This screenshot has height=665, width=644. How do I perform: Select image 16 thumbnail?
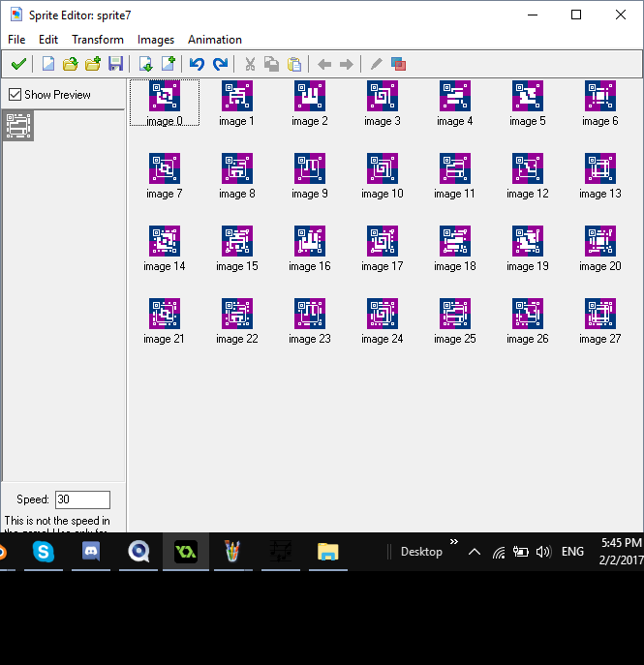pos(310,241)
